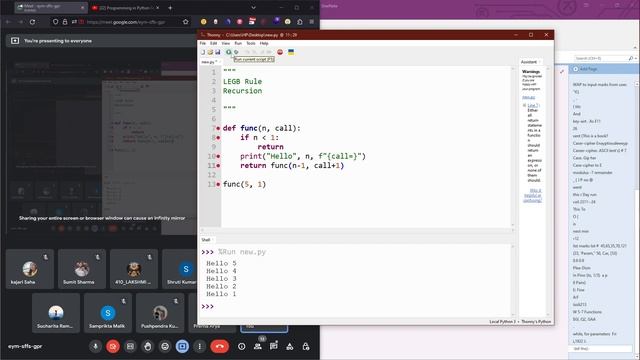Image resolution: width=640 pixels, height=360 pixels.
Task: Click the red Stop/Restart backend icon
Action: [280, 52]
